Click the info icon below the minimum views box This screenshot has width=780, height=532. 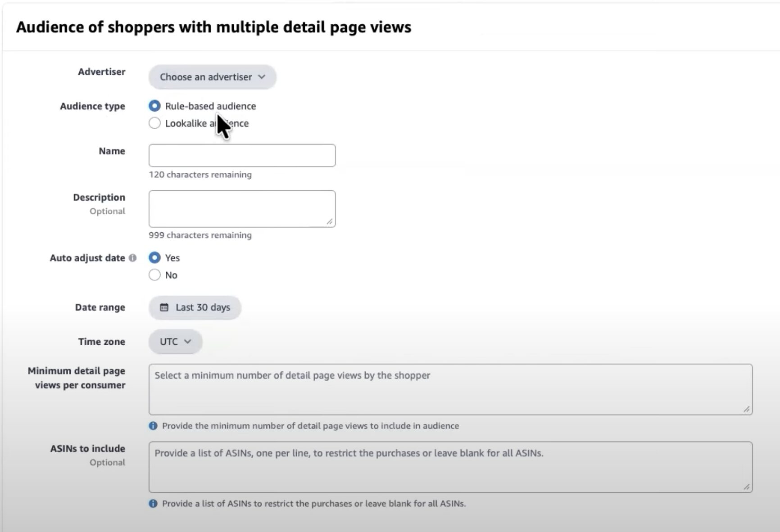[x=153, y=426]
